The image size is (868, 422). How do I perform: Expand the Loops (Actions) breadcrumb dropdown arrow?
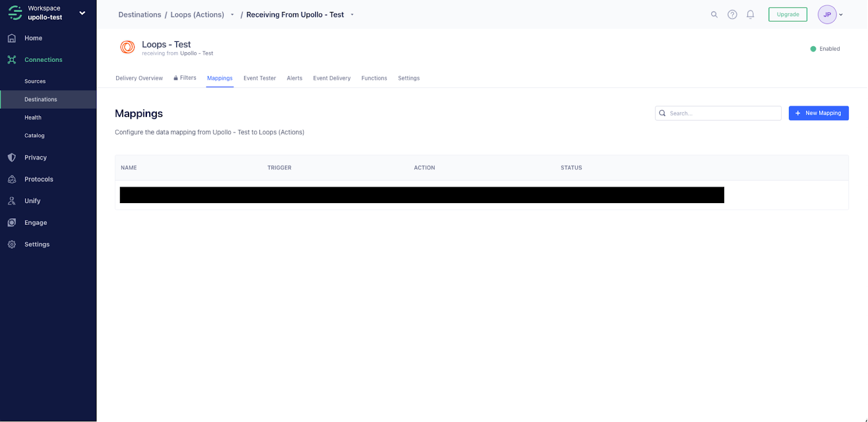pyautogui.click(x=232, y=15)
